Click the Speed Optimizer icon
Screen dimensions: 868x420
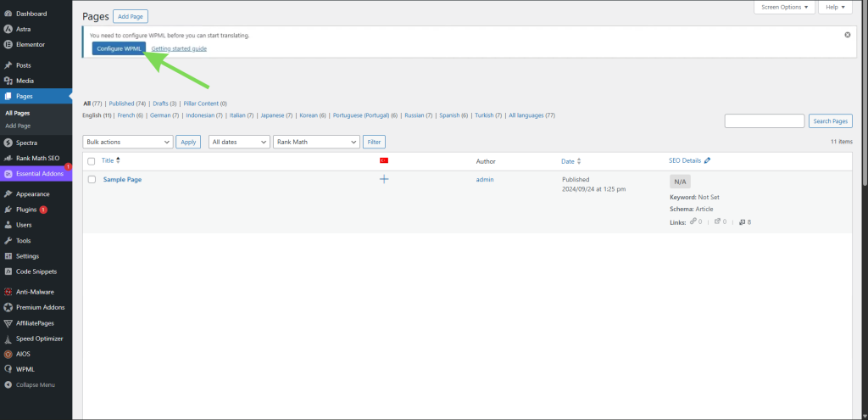8,339
